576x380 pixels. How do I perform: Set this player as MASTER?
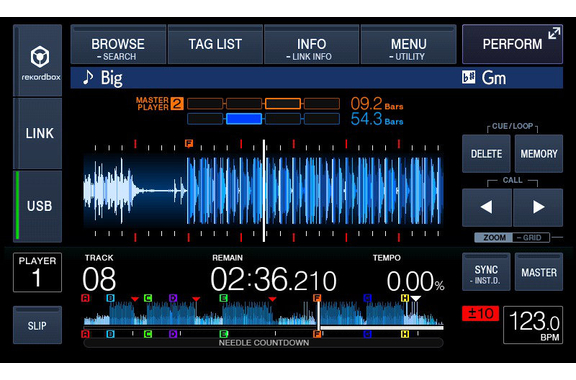click(x=539, y=272)
